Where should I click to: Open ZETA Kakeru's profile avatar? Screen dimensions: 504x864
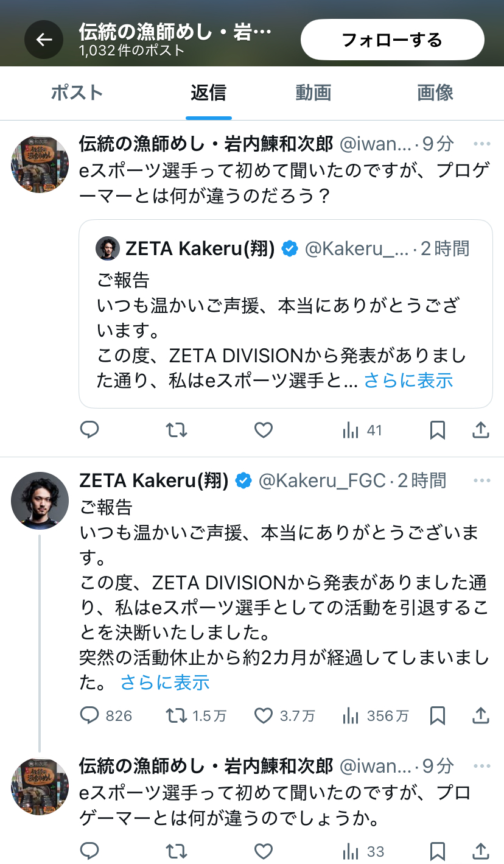tap(40, 500)
